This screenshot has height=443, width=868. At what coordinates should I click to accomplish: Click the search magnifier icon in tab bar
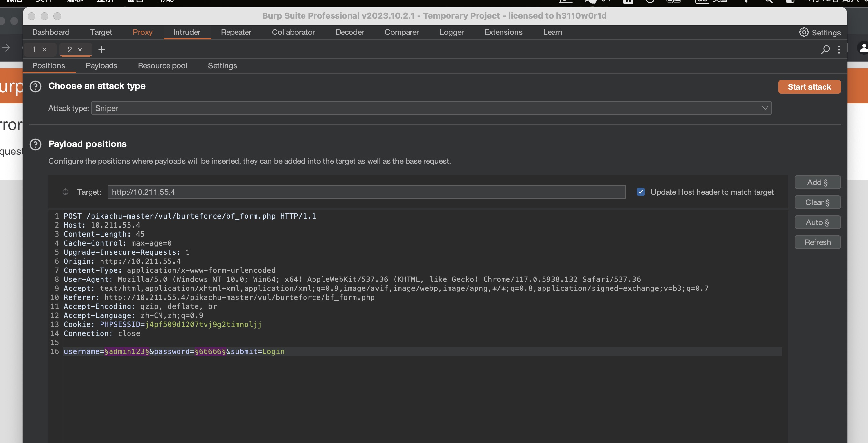click(x=825, y=50)
